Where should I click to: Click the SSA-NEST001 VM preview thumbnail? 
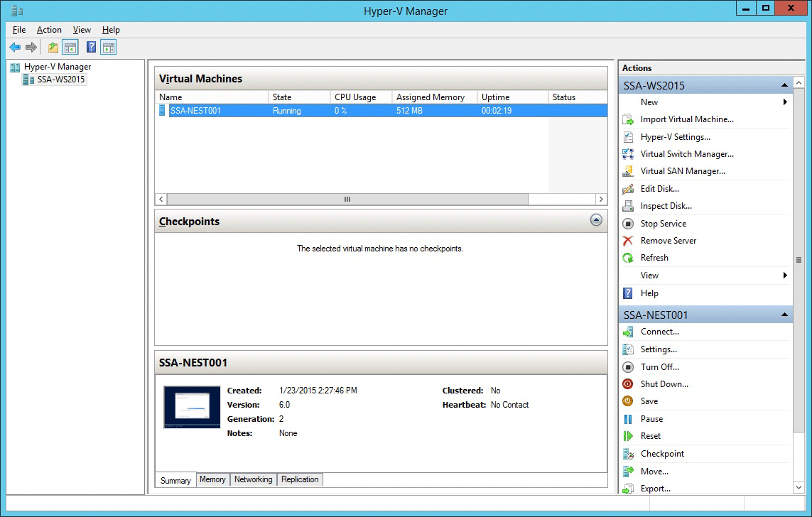(x=192, y=407)
